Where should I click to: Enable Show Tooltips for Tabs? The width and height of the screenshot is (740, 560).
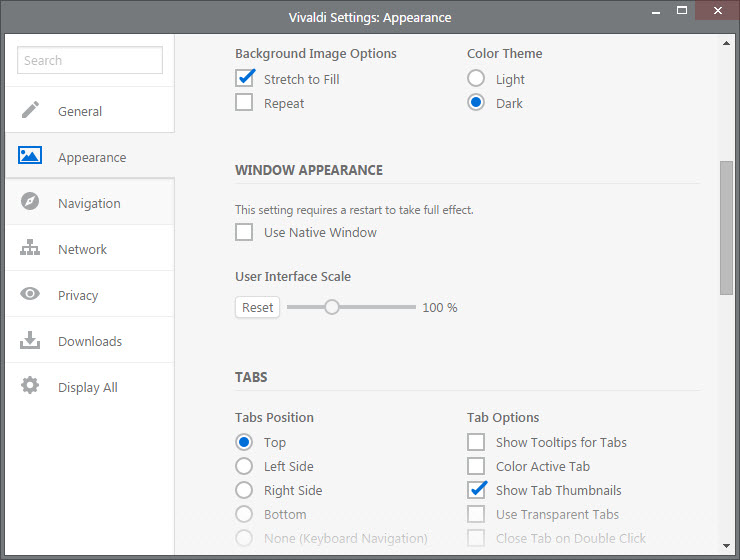coord(476,442)
